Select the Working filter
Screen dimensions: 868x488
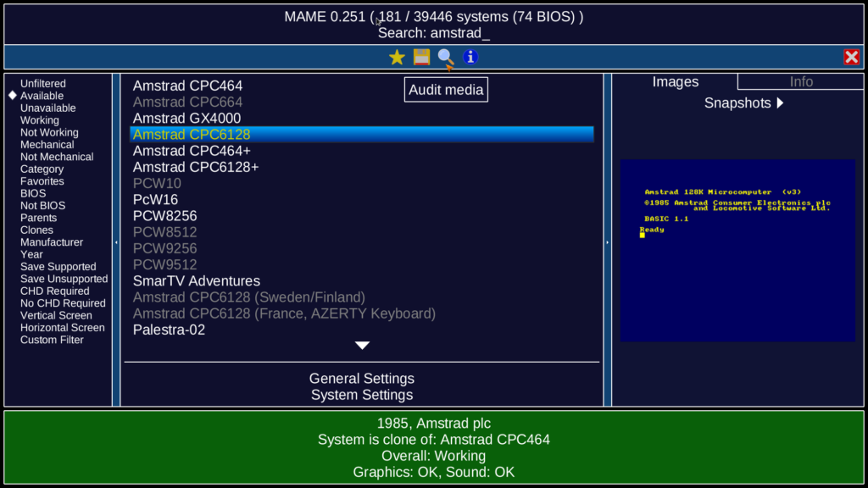point(40,120)
